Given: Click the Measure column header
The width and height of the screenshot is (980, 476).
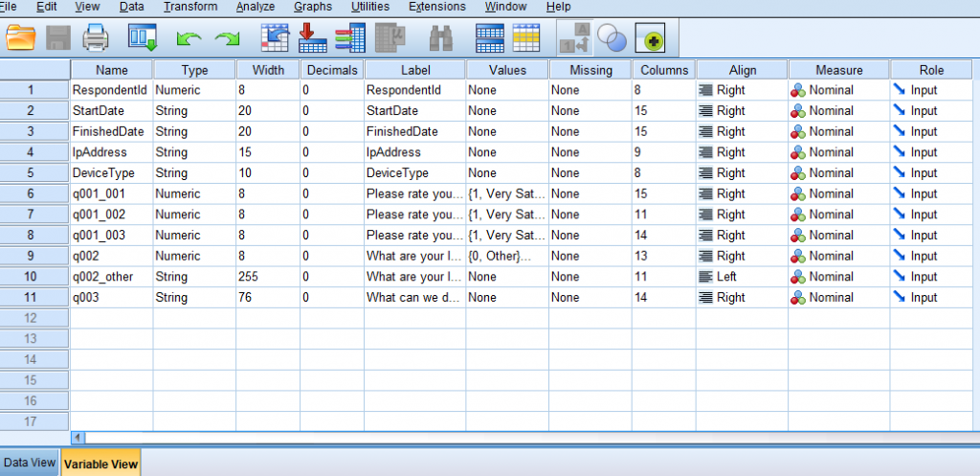Looking at the screenshot, I should tap(838, 70).
